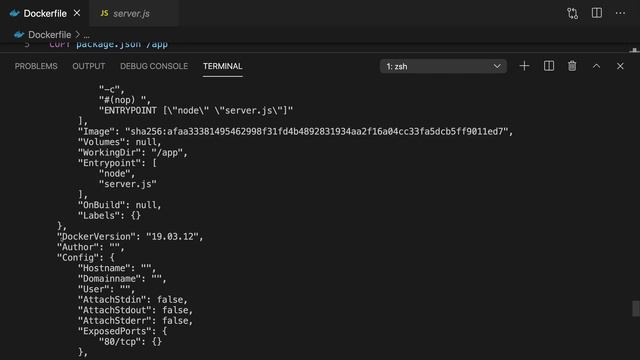Create a new terminal with plus icon
This screenshot has width=640, height=360.
point(524,66)
